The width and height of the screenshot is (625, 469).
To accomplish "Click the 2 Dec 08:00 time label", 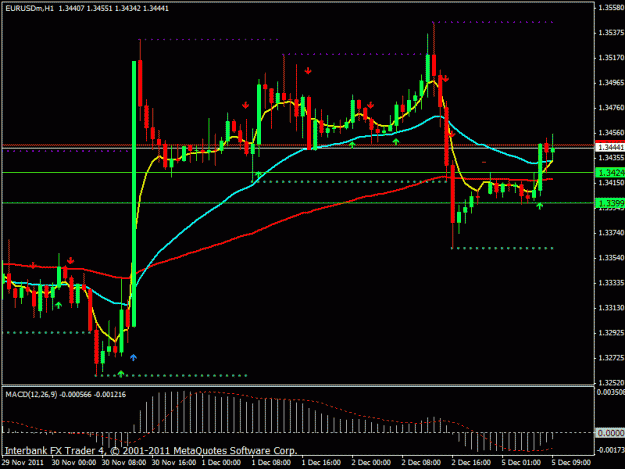I will pyautogui.click(x=421, y=463).
